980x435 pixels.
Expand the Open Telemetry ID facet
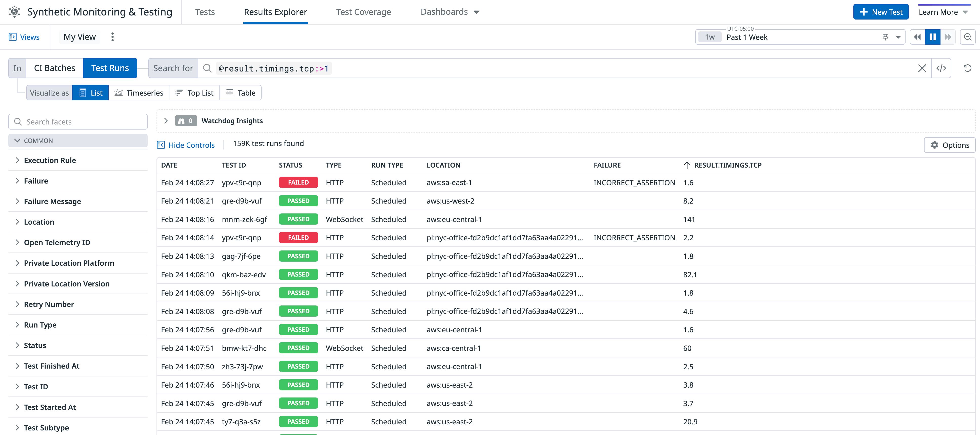point(78,243)
